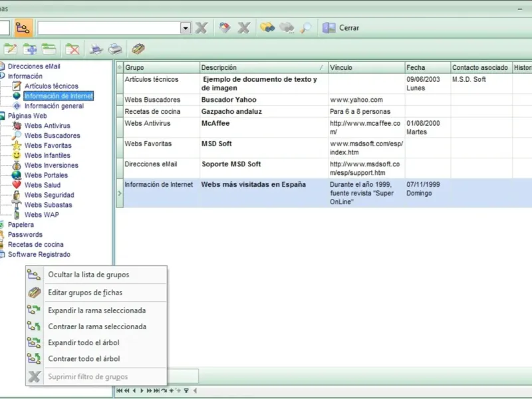Toggle the group tree list button in toolbar
Viewport: 532px width, 399px height.
pos(23,27)
